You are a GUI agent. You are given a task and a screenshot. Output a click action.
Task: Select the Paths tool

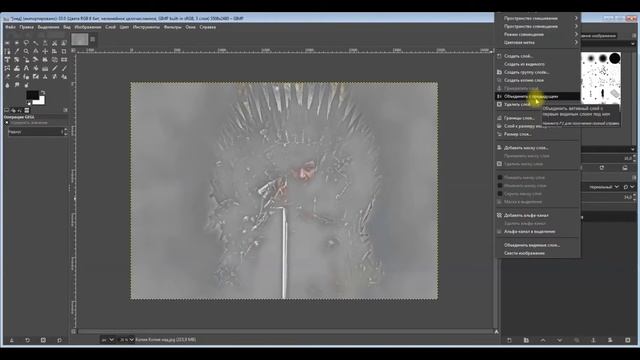7,51
